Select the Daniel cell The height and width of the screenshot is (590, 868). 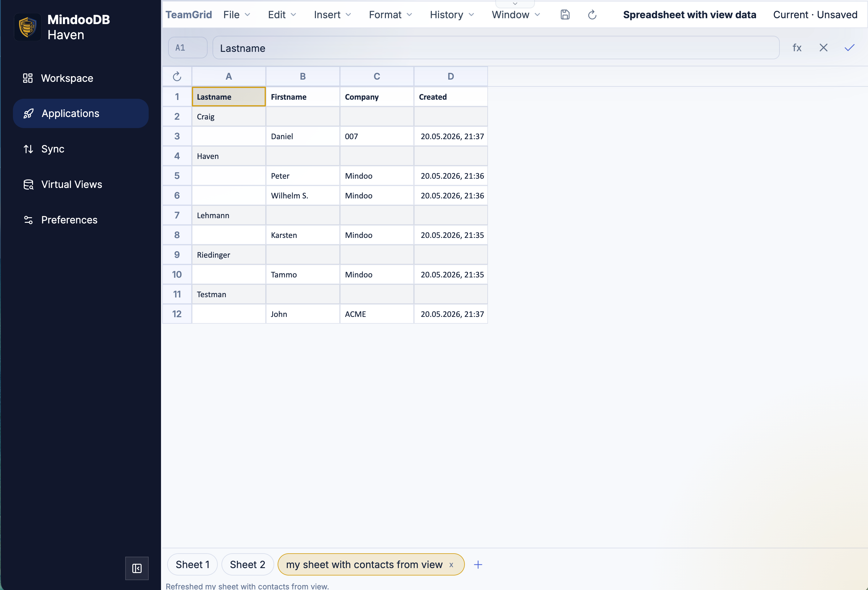(x=303, y=136)
